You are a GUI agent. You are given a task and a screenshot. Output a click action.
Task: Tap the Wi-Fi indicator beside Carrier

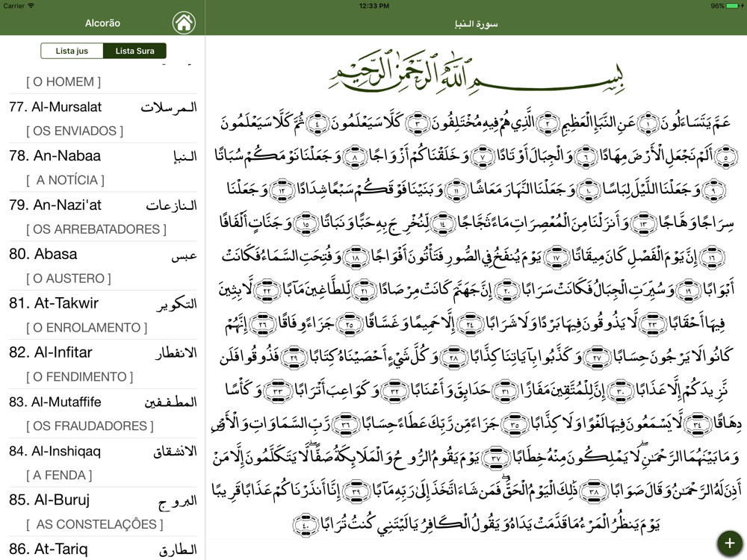[x=31, y=6]
